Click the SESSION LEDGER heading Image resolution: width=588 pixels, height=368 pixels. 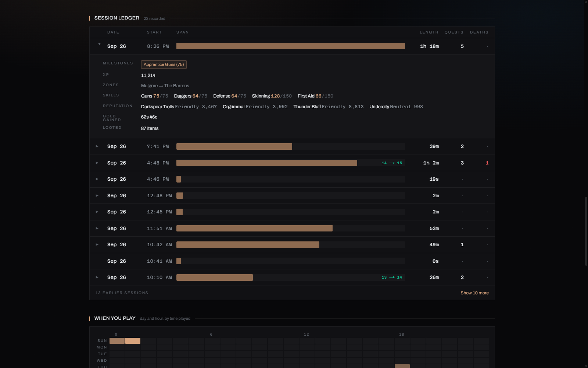pyautogui.click(x=117, y=18)
